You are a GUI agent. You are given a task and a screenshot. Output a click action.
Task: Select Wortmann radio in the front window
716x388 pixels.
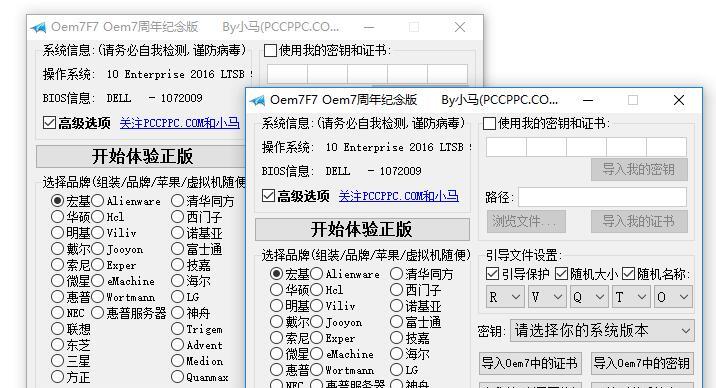[316, 370]
